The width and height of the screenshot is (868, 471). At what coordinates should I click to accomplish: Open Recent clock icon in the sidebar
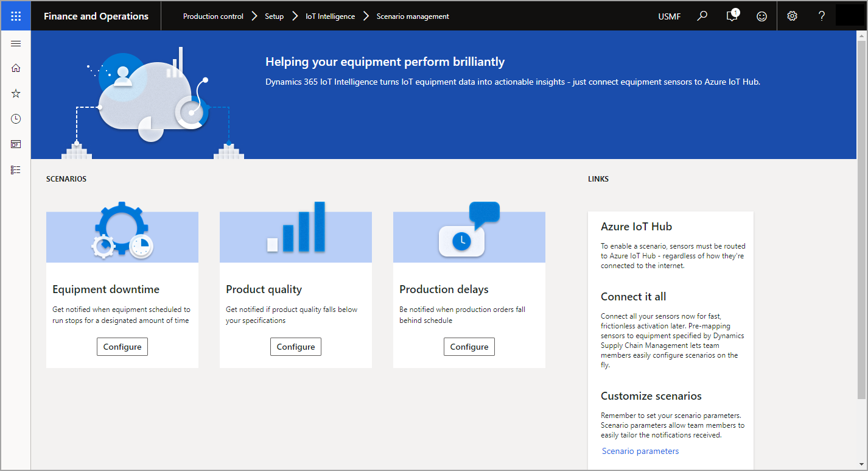16,119
